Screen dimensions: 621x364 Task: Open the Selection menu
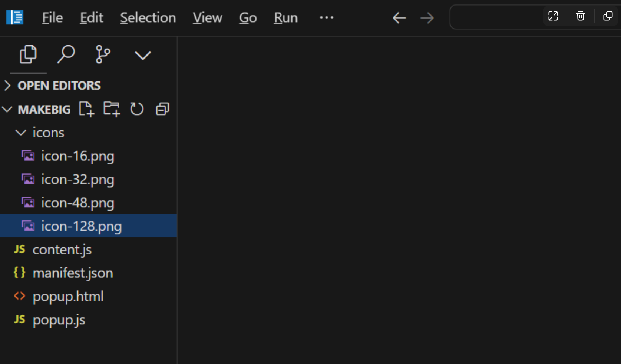click(x=148, y=18)
